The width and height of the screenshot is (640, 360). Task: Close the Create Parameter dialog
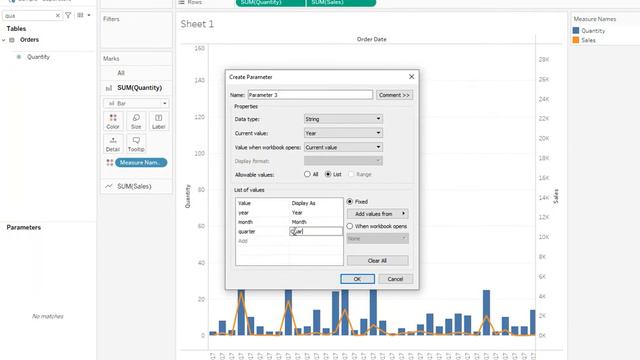(x=411, y=77)
